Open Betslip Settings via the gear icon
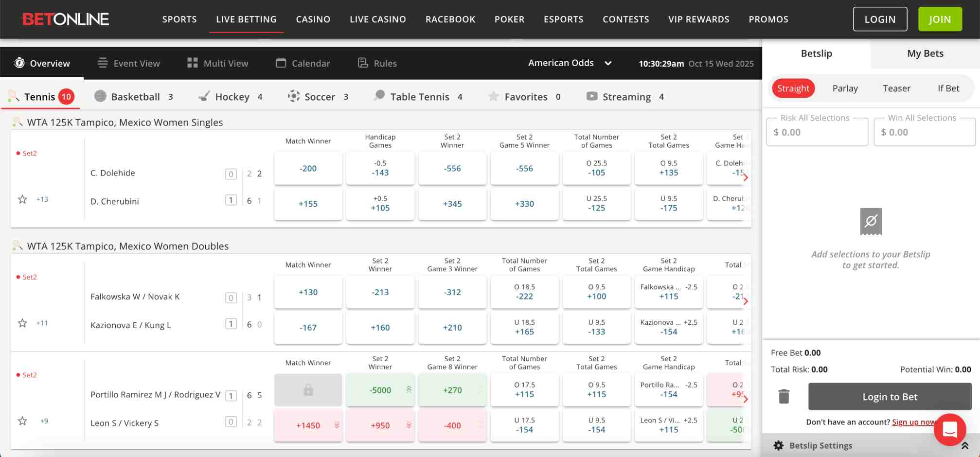Viewport: 980px width, 457px height. coord(779,445)
